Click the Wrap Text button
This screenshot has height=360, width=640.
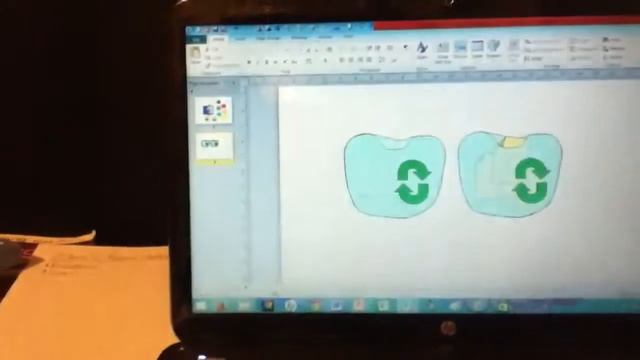pyautogui.click(x=514, y=49)
